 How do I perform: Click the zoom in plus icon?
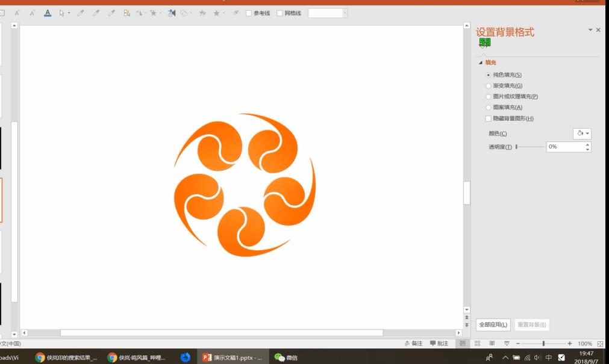click(570, 344)
